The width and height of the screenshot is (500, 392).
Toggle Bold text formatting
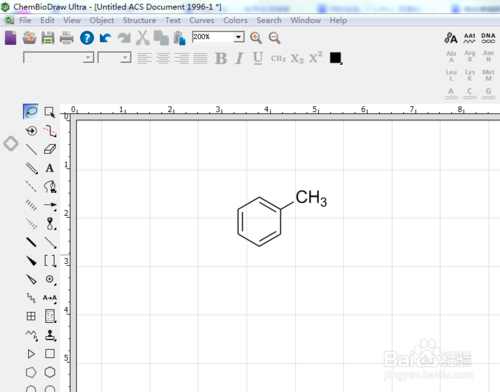pos(221,58)
